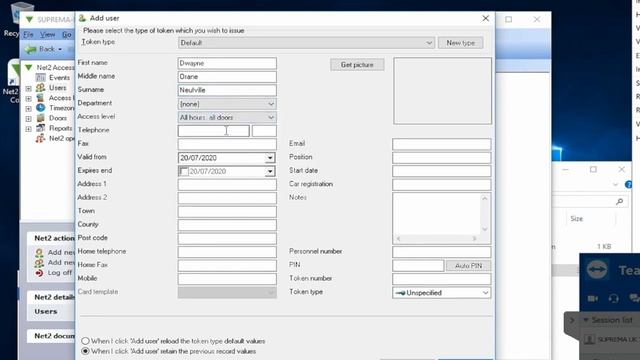Screen dimensions: 640x360
Task: Click the TeamViewer logo icon
Action: (598, 270)
